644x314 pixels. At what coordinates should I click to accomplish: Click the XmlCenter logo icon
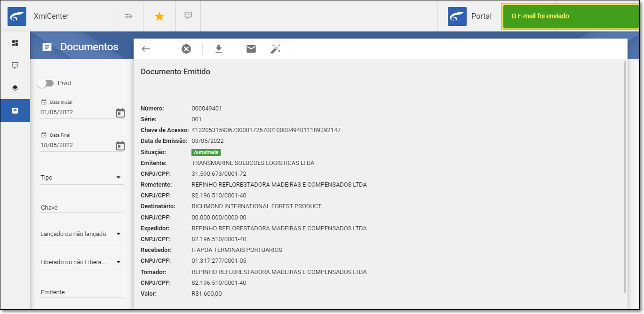pos(17,16)
